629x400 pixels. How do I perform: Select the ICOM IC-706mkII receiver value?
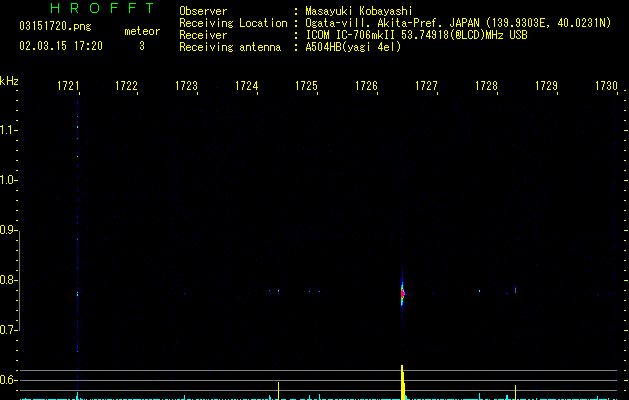[x=416, y=35]
